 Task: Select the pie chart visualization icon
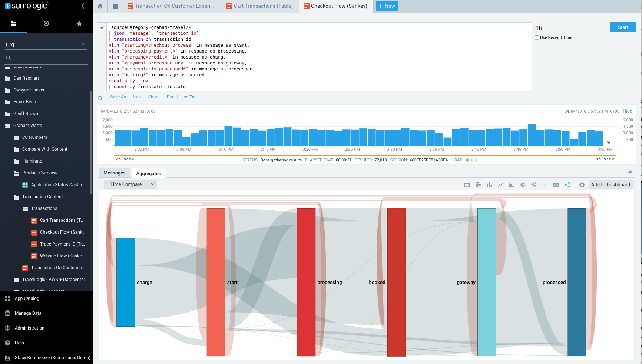click(x=523, y=185)
